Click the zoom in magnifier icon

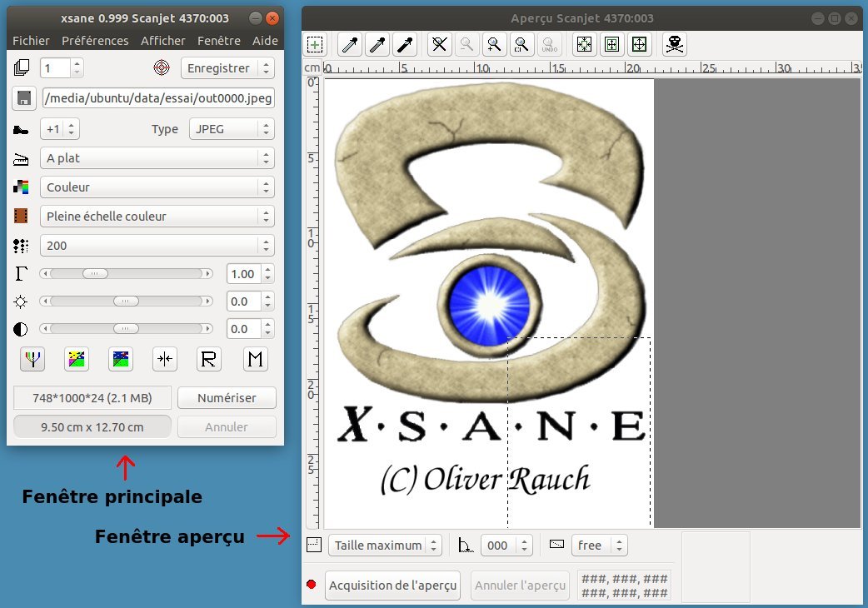pyautogui.click(x=494, y=44)
